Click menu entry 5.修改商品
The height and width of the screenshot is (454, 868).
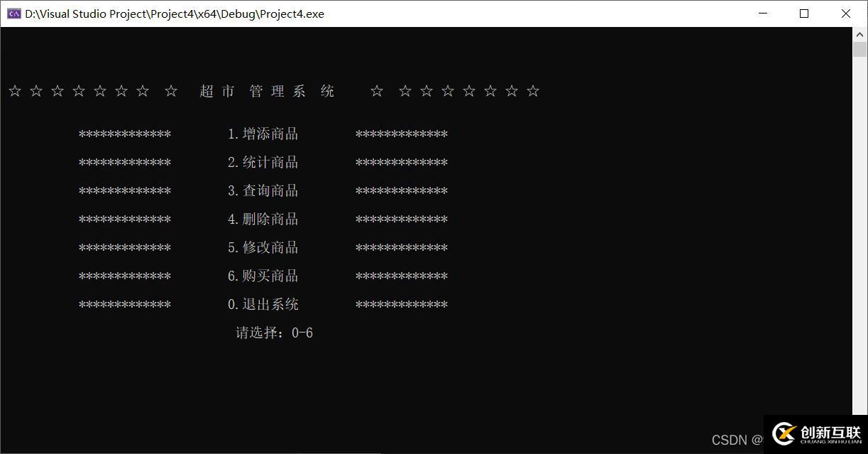point(263,248)
